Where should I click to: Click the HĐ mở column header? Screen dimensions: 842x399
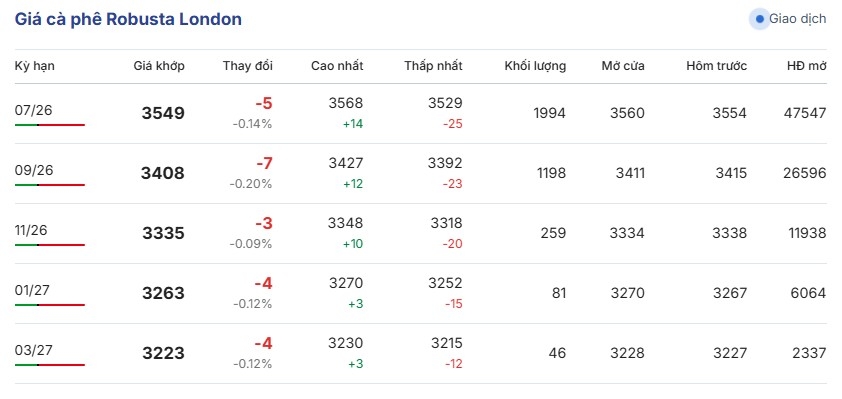click(807, 66)
